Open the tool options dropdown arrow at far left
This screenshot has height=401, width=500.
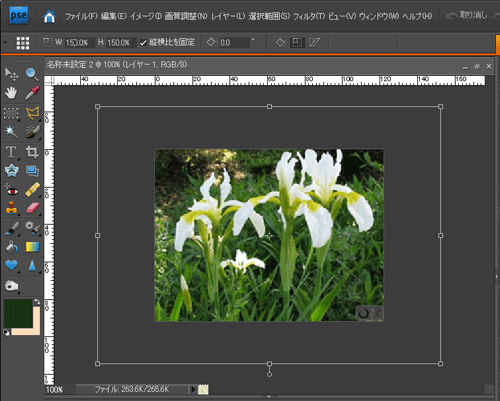tap(5, 43)
